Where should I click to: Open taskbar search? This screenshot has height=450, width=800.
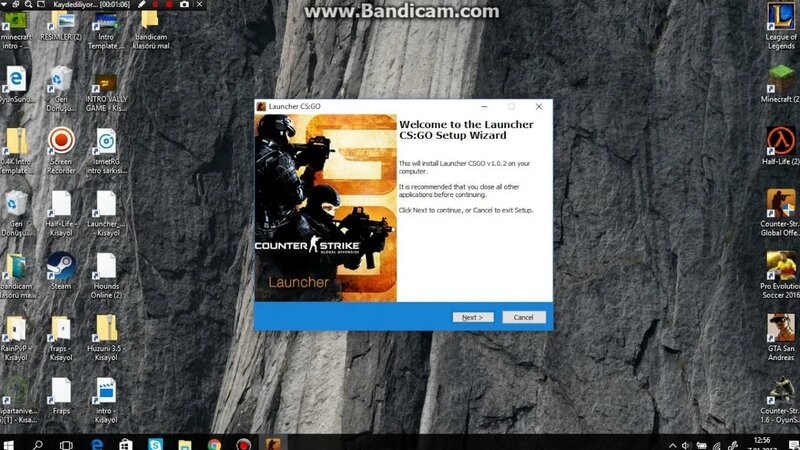37,444
